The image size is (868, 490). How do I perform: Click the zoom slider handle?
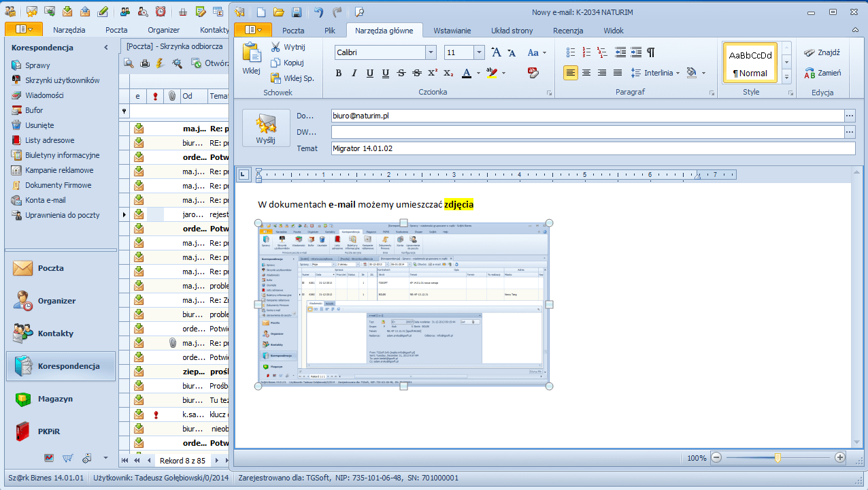778,458
